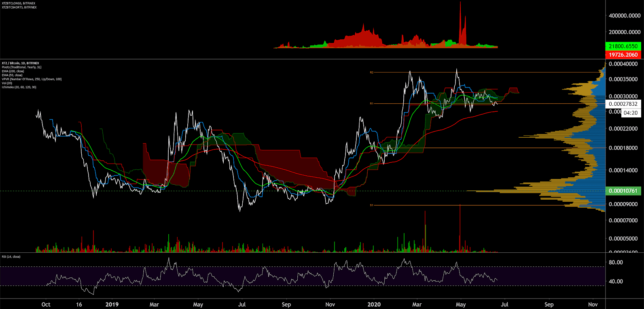Click the Jul label after 2020

(504, 305)
